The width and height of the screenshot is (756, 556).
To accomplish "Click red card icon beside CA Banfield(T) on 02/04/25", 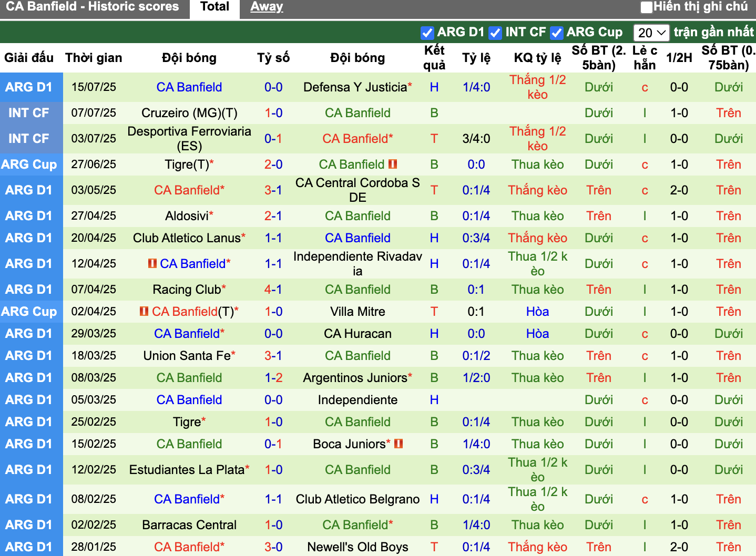I will (x=144, y=311).
